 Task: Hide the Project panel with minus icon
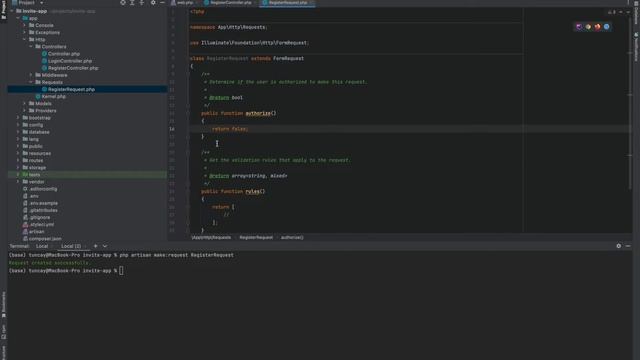click(x=162, y=2)
